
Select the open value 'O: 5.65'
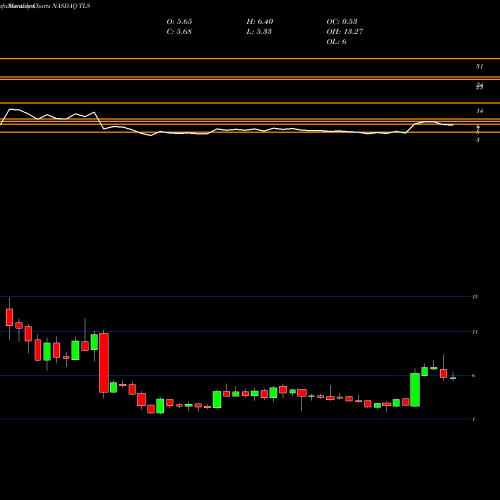[x=179, y=22]
